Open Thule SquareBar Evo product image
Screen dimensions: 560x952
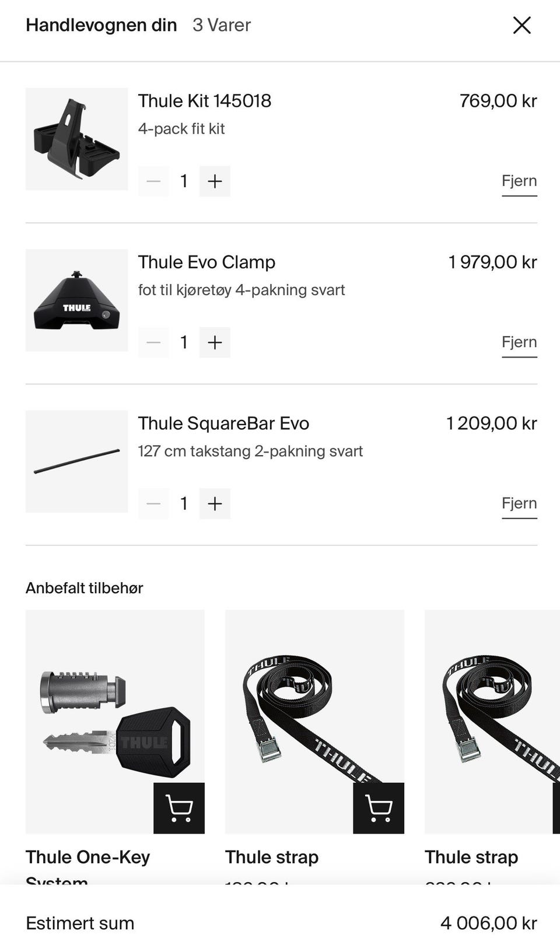(76, 461)
